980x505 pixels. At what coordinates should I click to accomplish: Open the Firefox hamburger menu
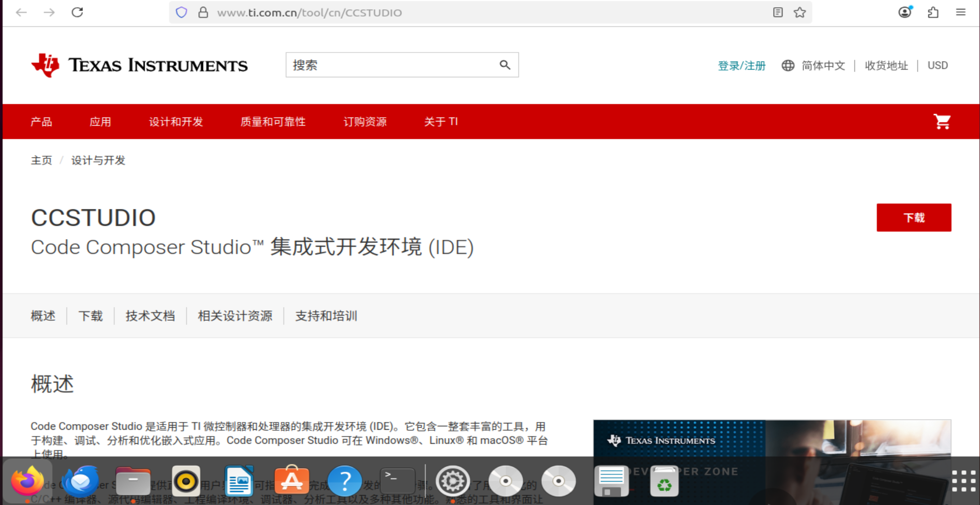click(x=961, y=12)
